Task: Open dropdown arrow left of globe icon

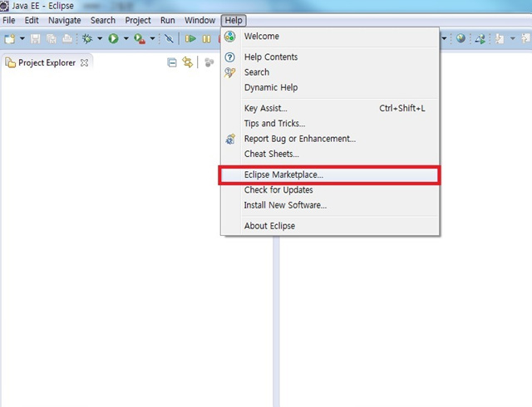Action: pos(444,38)
